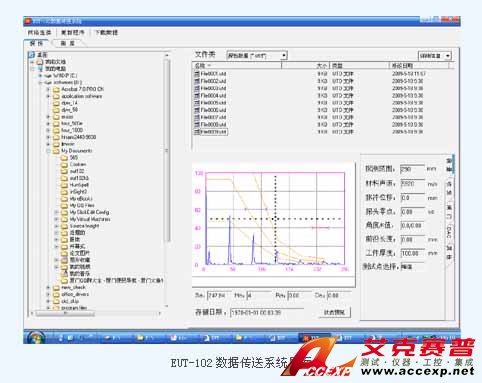Switch to the second main tab
482x383 pixels.
[x=68, y=43]
